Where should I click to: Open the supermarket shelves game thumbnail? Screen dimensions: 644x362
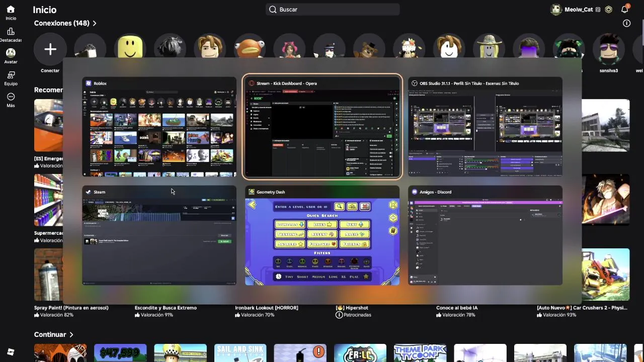(x=48, y=200)
